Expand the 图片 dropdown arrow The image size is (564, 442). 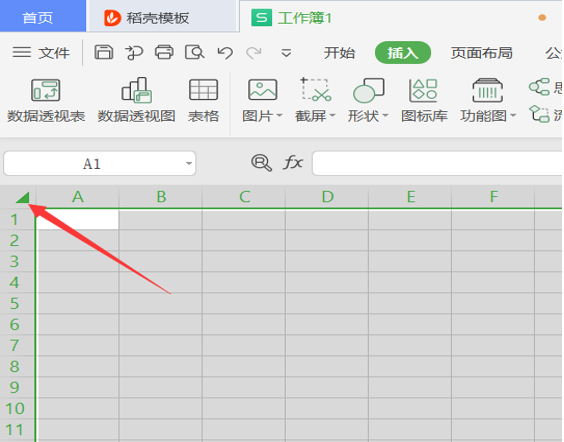tap(279, 116)
